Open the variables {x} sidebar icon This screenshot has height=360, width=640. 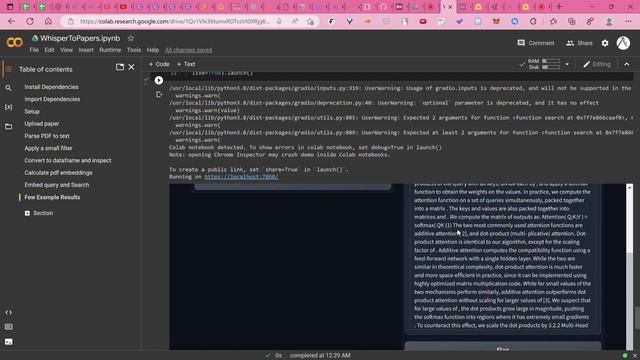(x=8, y=107)
